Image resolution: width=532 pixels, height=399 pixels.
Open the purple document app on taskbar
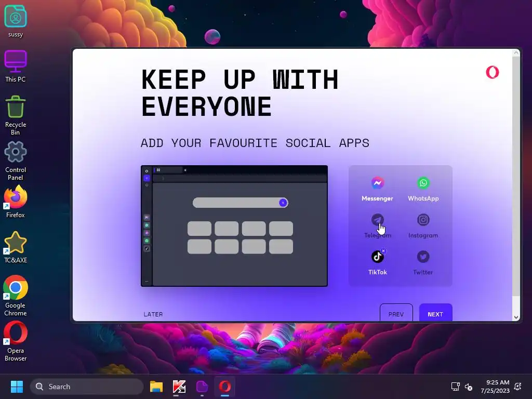202,387
